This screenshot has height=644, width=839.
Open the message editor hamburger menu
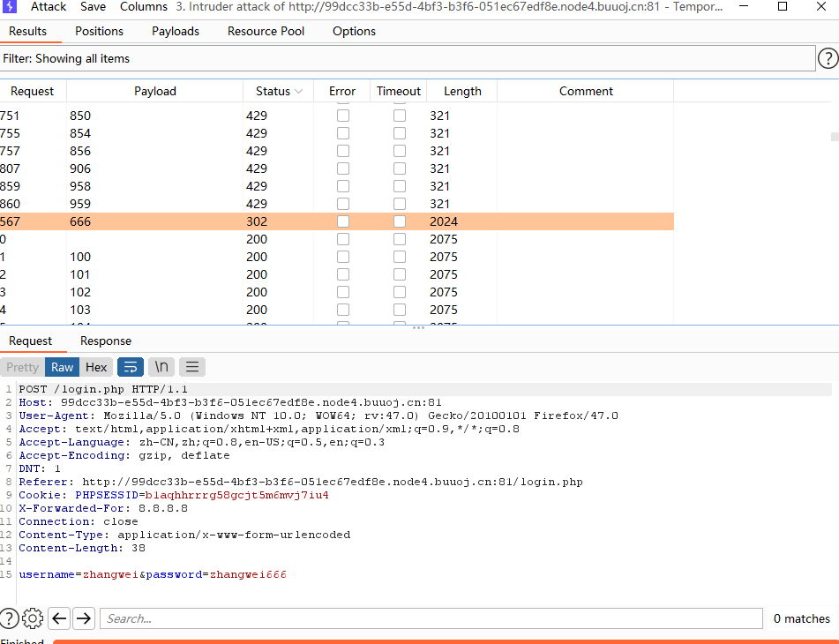tap(192, 367)
